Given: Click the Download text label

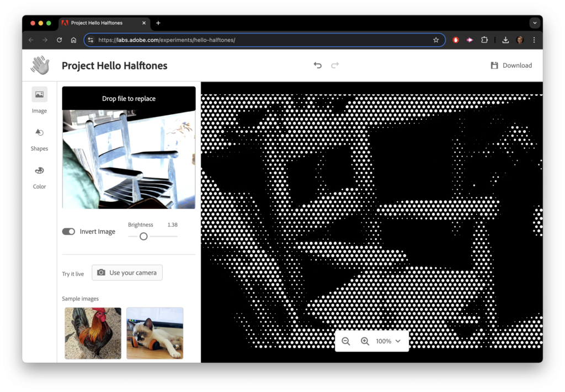Looking at the screenshot, I should click(x=517, y=66).
